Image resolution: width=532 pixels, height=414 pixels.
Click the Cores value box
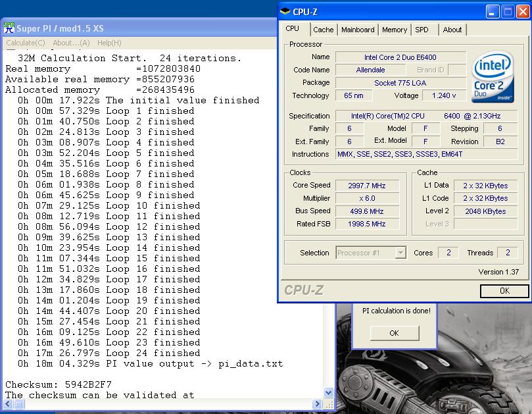448,253
